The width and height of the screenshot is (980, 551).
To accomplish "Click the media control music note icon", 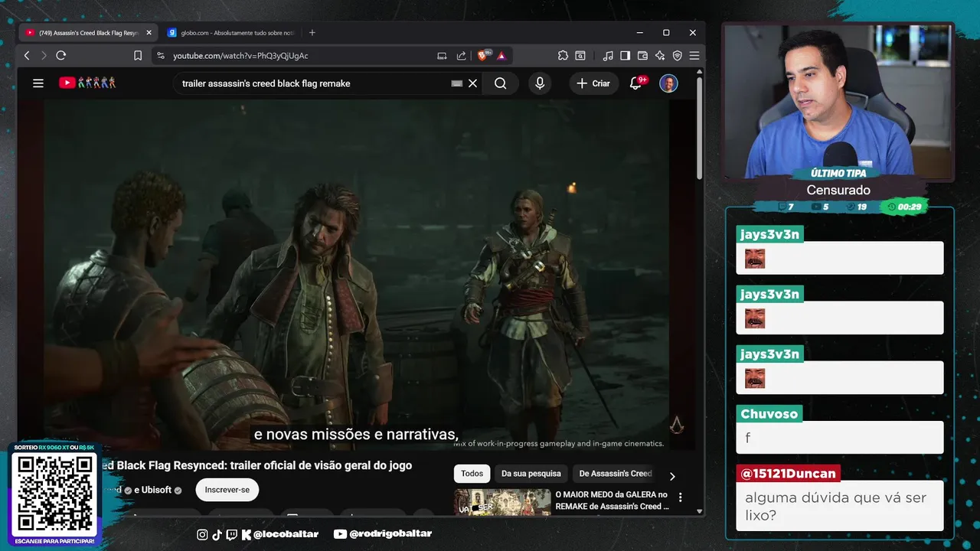I will [x=608, y=55].
